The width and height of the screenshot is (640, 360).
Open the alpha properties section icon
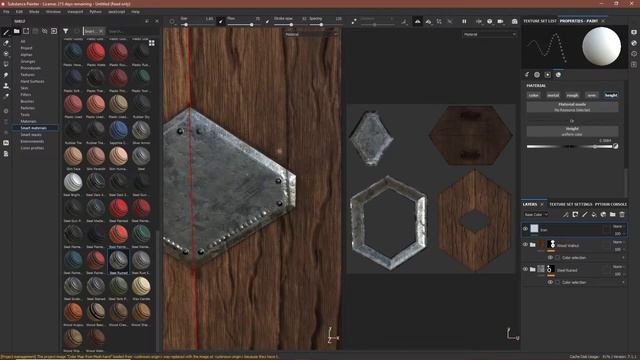tap(537, 75)
